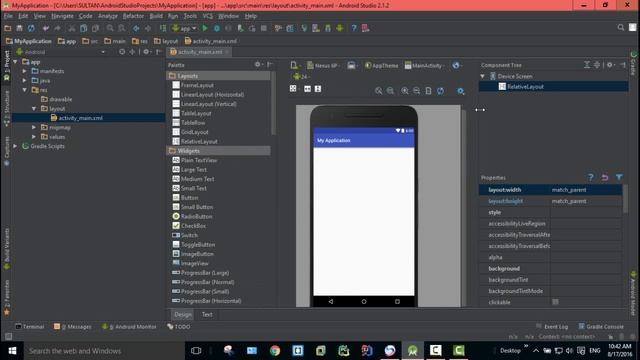
Task: Click Properties panel help question icon
Action: tap(590, 177)
